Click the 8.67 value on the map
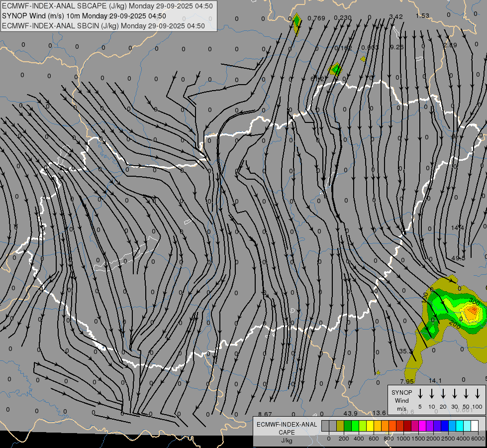 click(x=265, y=414)
